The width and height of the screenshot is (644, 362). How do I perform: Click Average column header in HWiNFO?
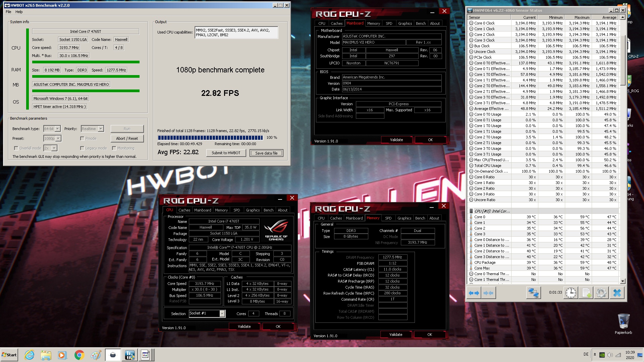[604, 17]
